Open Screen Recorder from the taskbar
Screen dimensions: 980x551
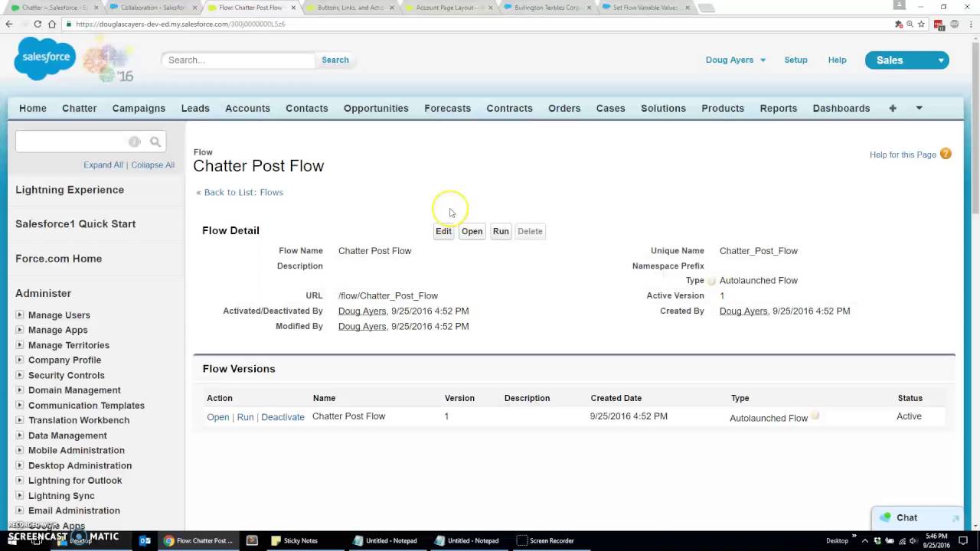pos(545,540)
